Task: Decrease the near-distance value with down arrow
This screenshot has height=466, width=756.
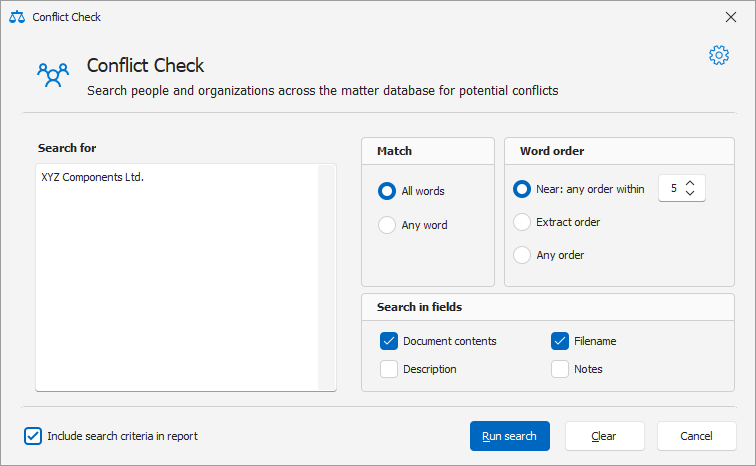Action: tap(690, 193)
